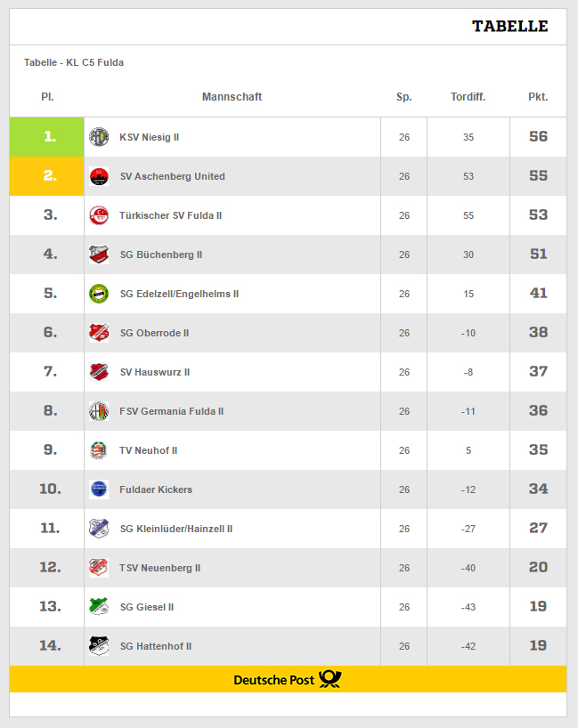Click the Mannschaft column header

(x=232, y=97)
